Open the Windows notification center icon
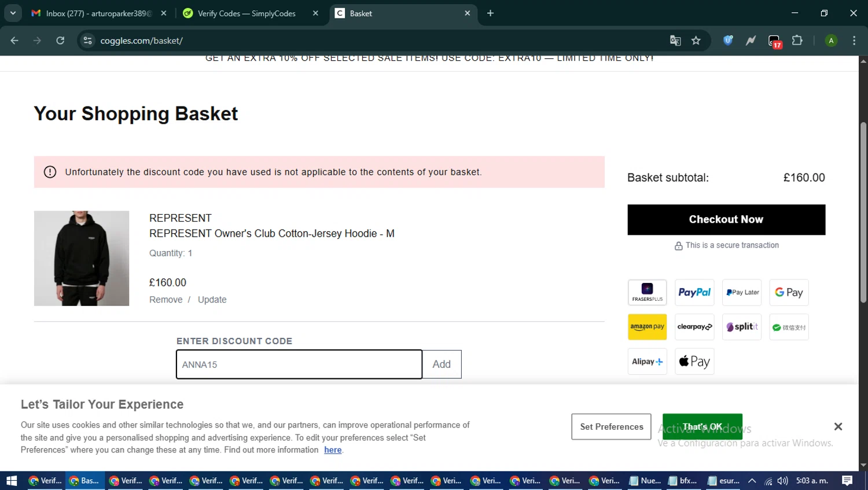868x490 pixels. 847,481
